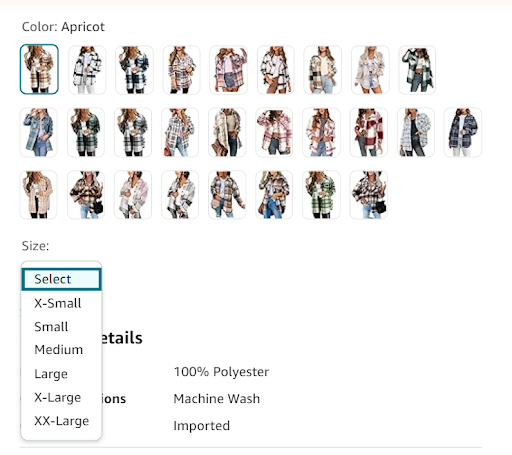Pick the fifth swatch in the third color row
Screen dimensions: 512x455
[227, 195]
